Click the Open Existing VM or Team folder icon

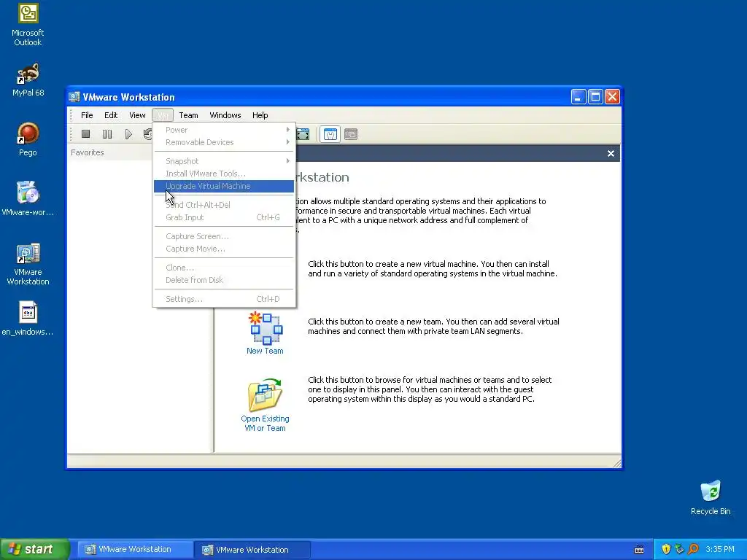(266, 395)
